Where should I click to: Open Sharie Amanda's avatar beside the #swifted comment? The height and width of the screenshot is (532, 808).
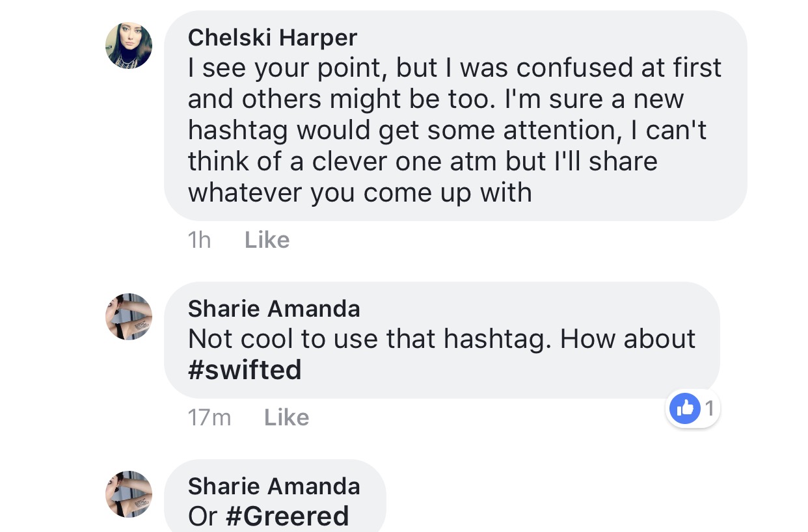pos(129,317)
